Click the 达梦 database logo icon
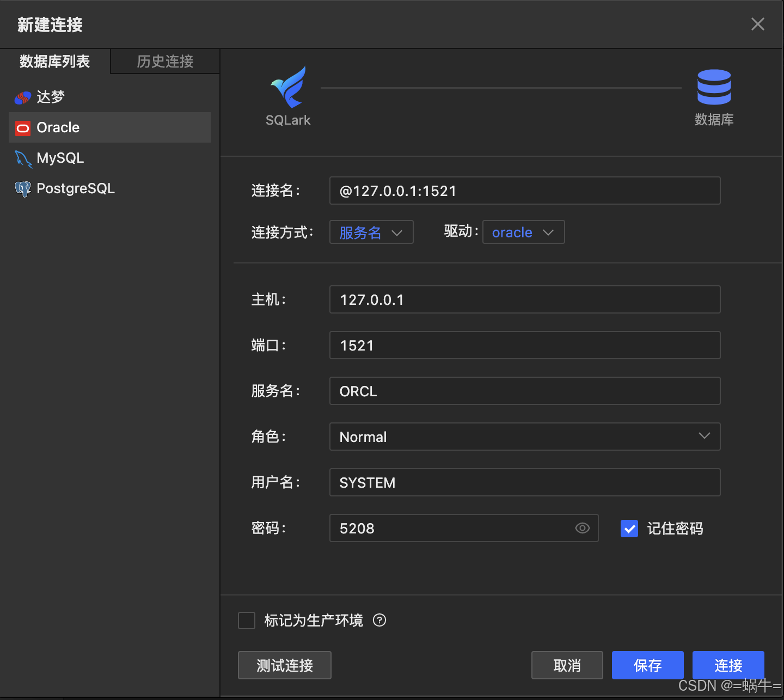This screenshot has height=700, width=784. 23,98
